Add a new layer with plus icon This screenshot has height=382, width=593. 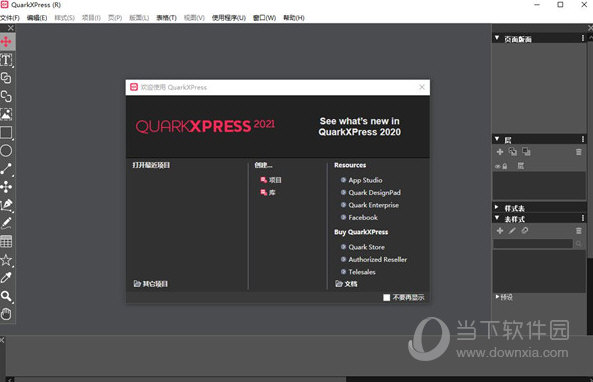[500, 152]
